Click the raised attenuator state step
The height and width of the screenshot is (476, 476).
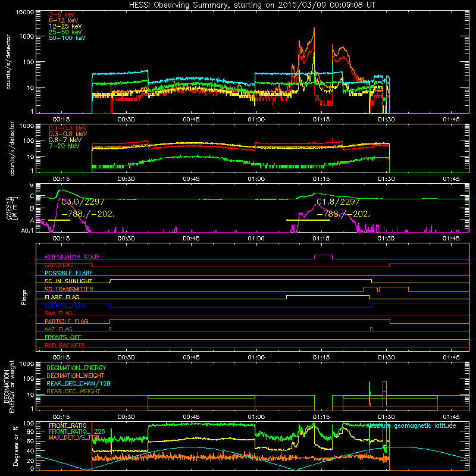[x=323, y=255]
